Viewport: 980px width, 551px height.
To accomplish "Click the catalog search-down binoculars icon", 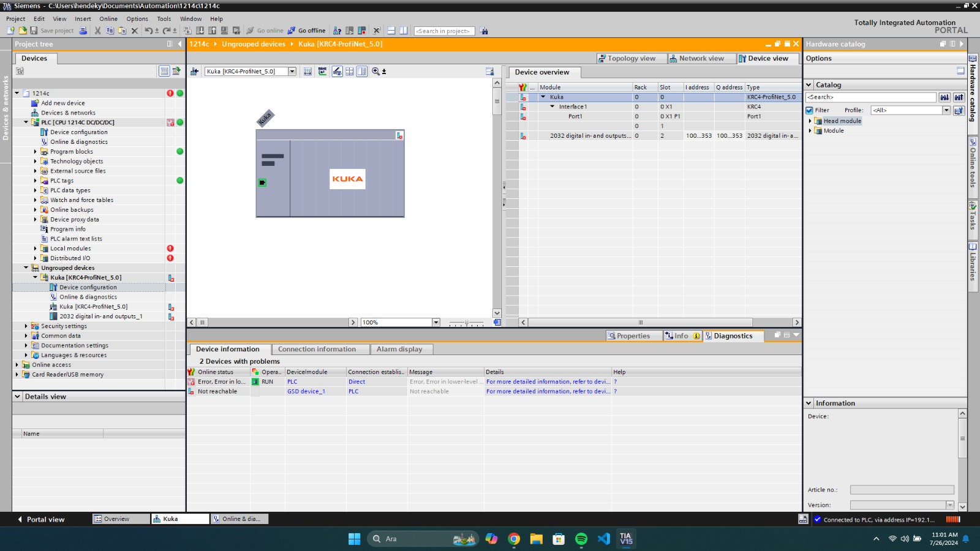I will coord(944,97).
